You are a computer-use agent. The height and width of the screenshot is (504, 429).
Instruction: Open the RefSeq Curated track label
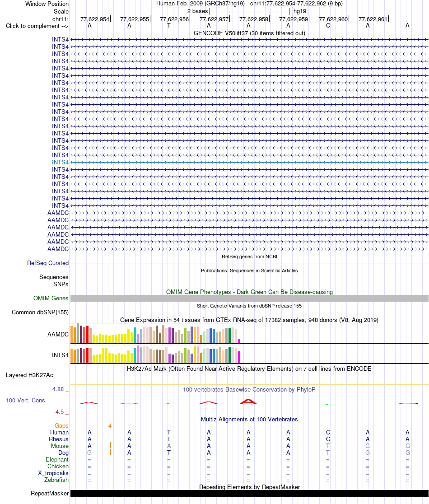tap(48, 263)
